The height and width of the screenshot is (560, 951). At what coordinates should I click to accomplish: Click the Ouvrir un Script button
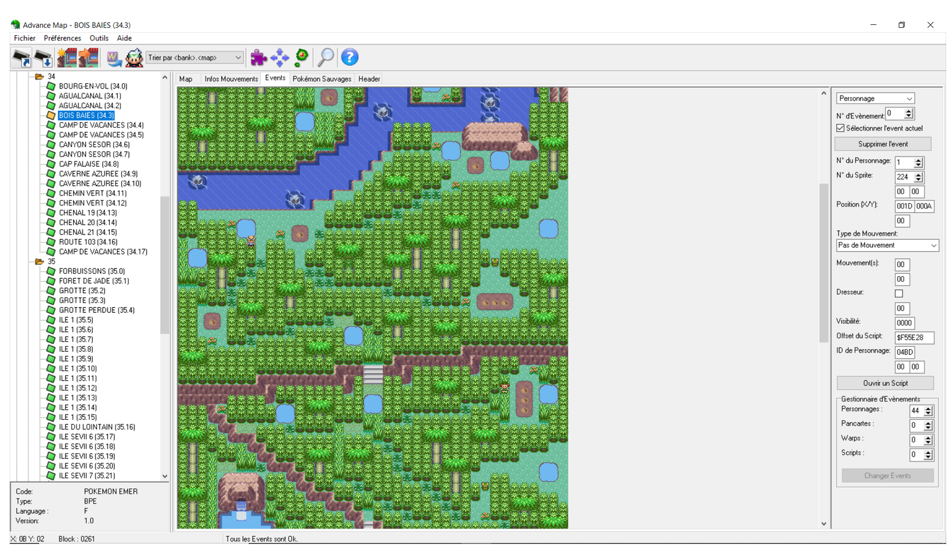[885, 383]
